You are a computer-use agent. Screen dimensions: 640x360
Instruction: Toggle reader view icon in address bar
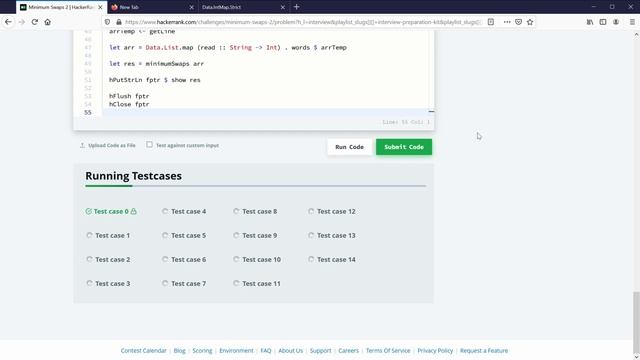(491, 22)
